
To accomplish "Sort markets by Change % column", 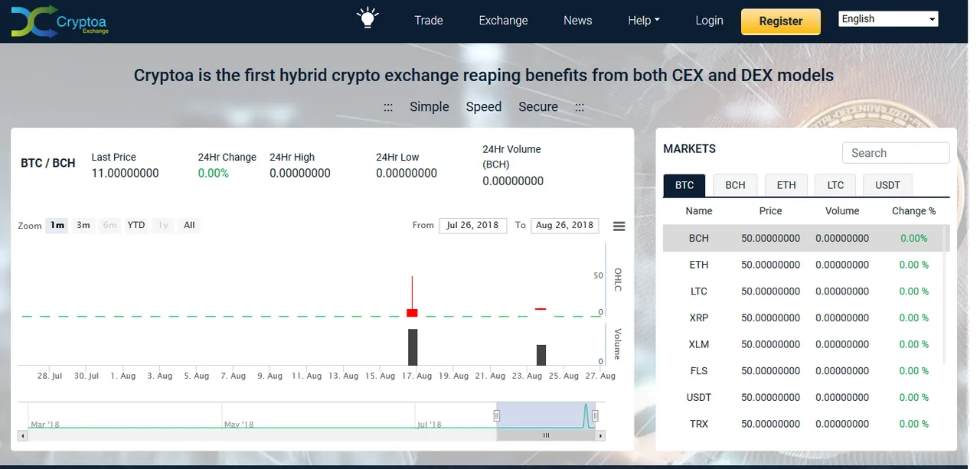I will pyautogui.click(x=914, y=211).
